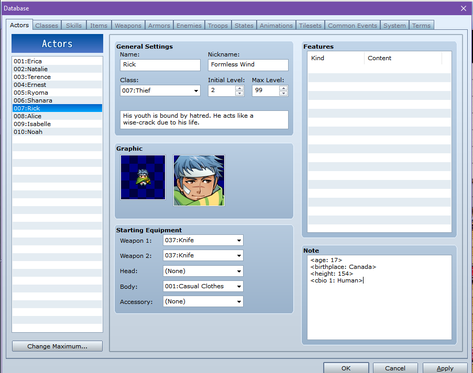Close the Database window
This screenshot has height=373, width=473.
click(463, 8)
